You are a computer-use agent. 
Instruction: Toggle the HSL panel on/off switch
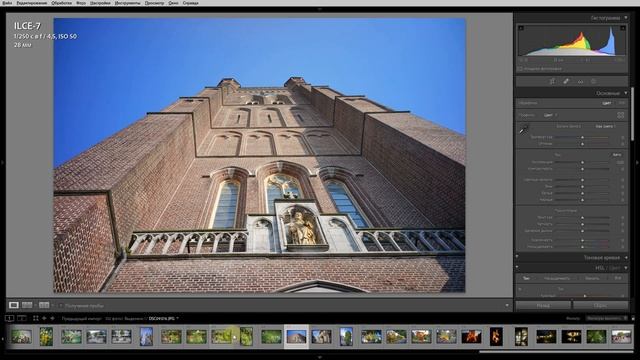517,268
